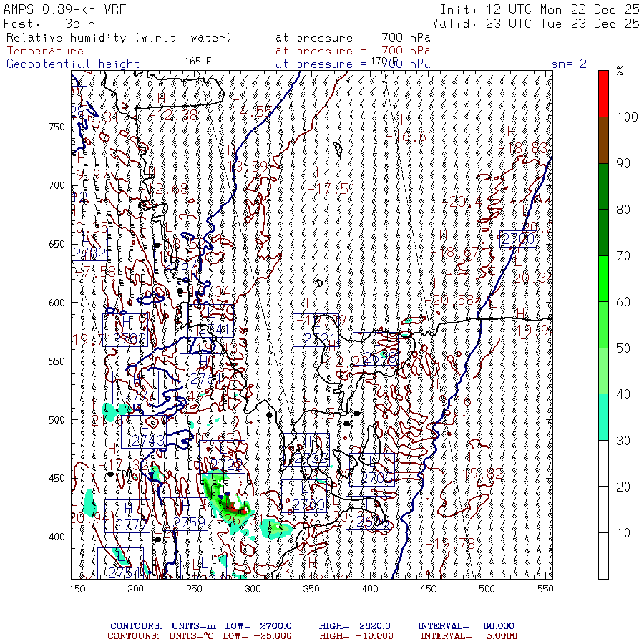Click the '-19.78' high temperature label
This screenshot has height=644, width=644.
tap(450, 545)
